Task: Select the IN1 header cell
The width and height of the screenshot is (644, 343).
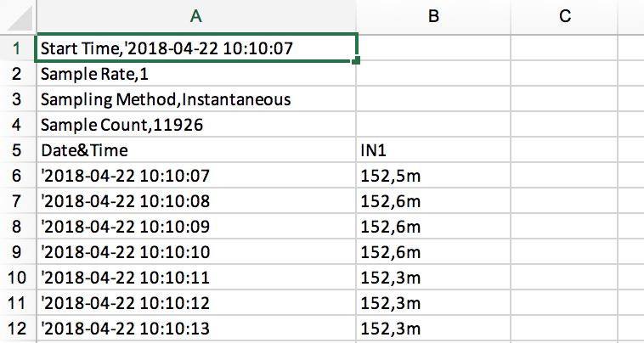Action: point(432,150)
